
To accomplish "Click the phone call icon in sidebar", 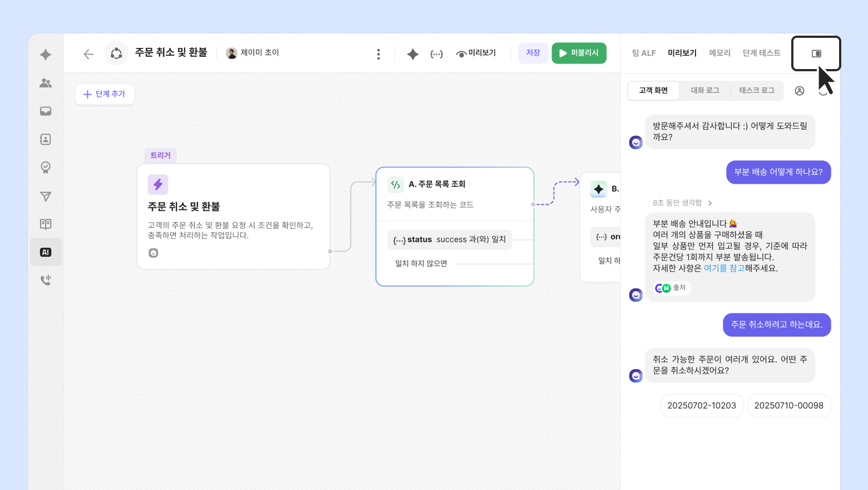I will pyautogui.click(x=46, y=280).
